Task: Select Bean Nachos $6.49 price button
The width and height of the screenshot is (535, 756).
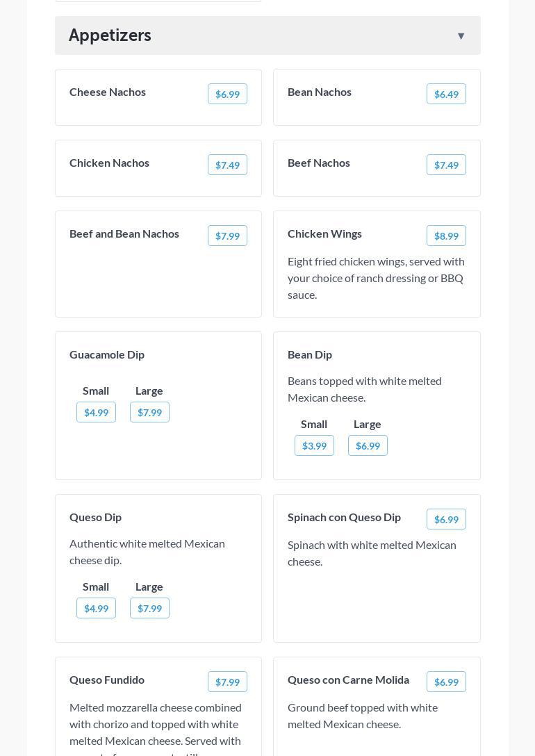Action: click(x=446, y=94)
